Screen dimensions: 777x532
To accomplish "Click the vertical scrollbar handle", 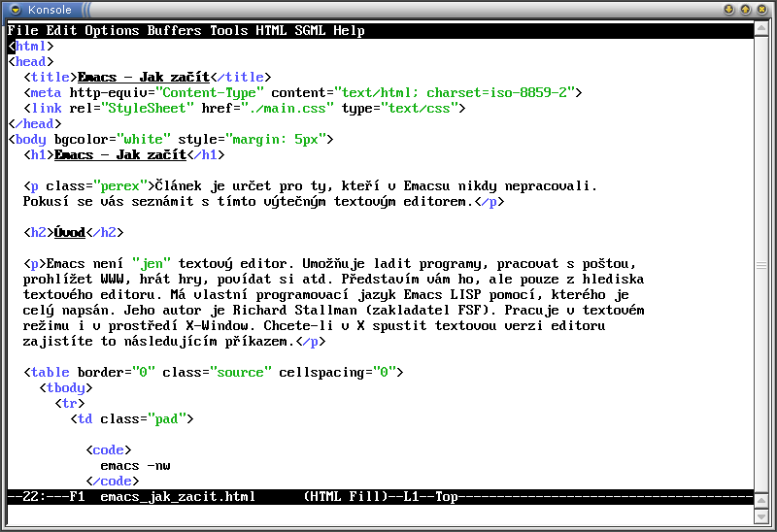I will (x=761, y=266).
